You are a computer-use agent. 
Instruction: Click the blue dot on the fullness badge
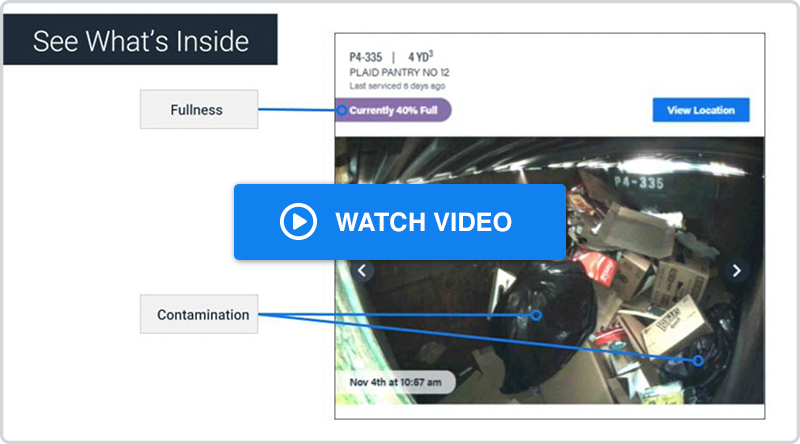click(343, 110)
